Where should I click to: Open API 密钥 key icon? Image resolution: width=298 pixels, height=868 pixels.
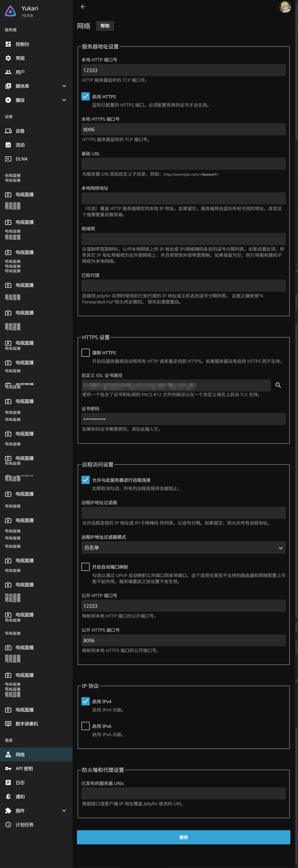8,769
